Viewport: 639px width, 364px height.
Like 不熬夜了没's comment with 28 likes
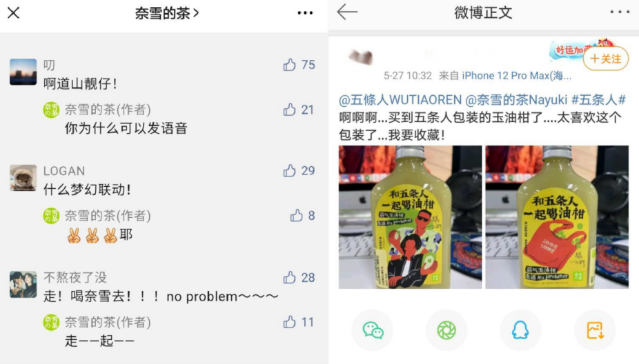tap(289, 277)
